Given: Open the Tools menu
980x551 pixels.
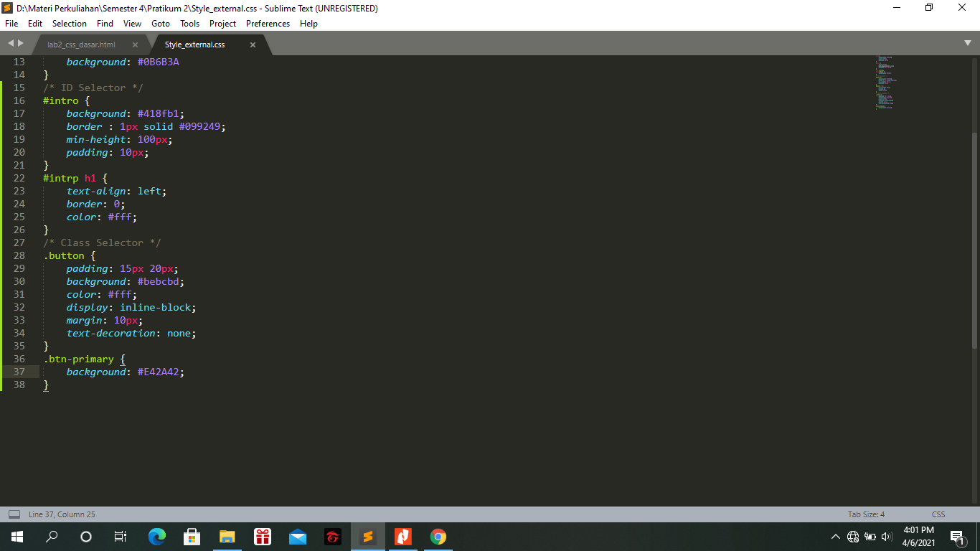Looking at the screenshot, I should click(190, 24).
